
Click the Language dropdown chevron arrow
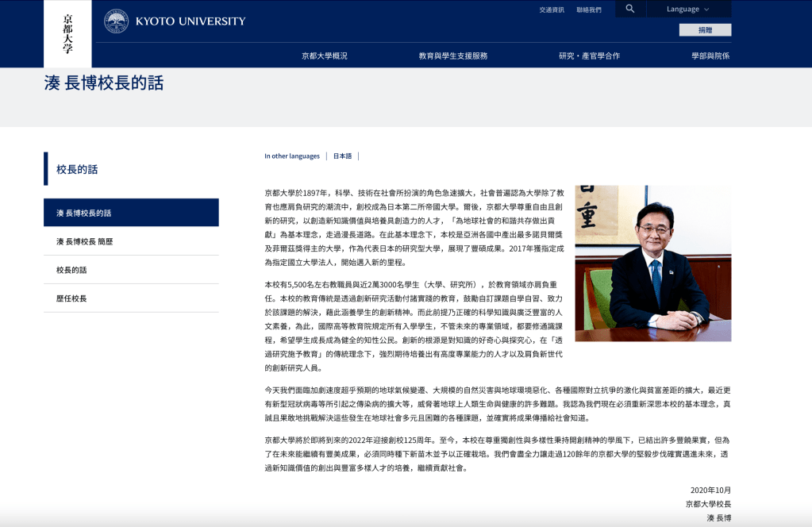click(x=706, y=10)
